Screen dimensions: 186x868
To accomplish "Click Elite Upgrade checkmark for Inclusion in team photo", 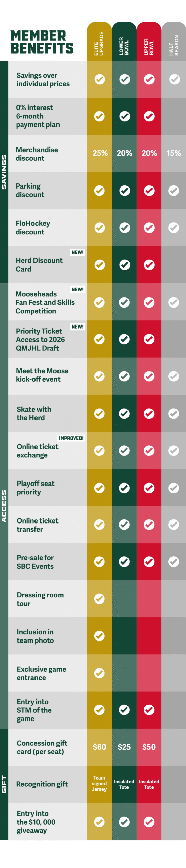I will [99, 636].
